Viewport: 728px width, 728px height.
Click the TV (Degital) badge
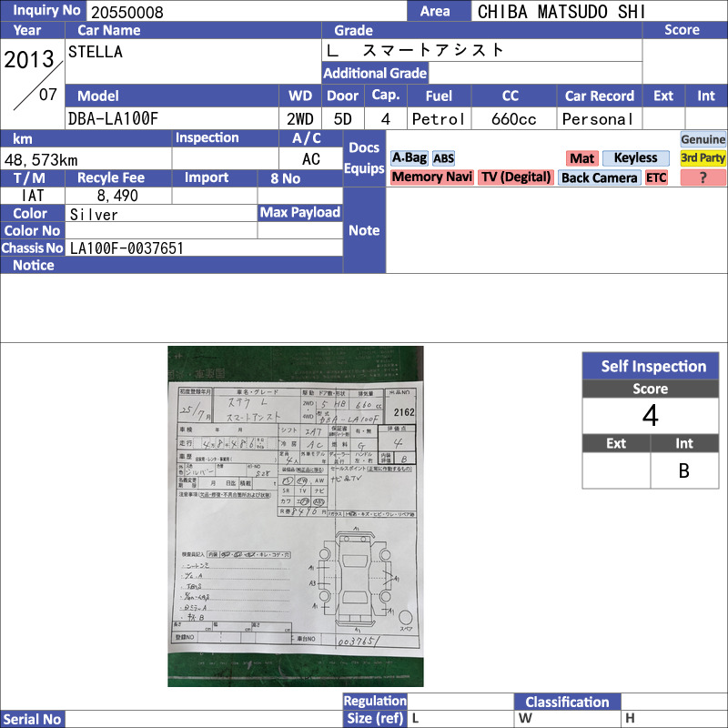[516, 177]
